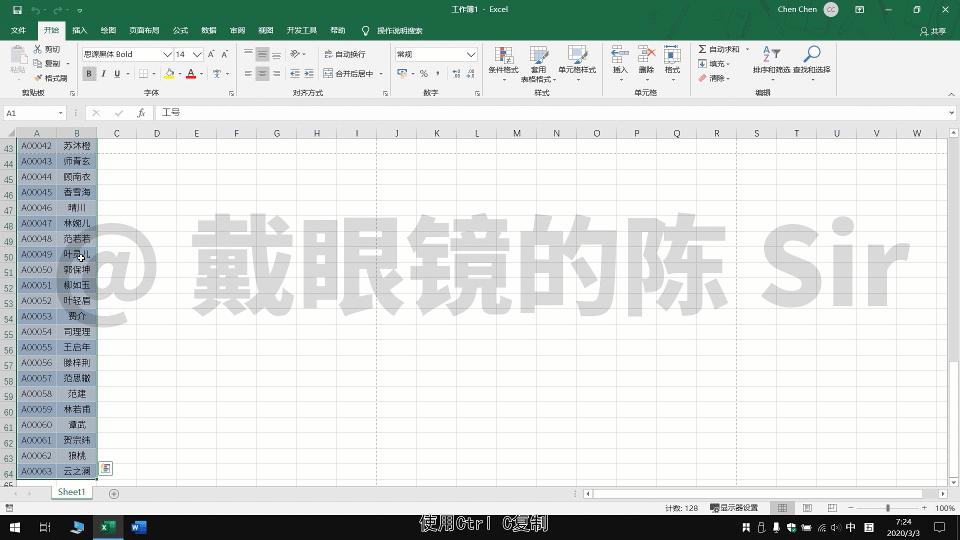
Task: Open Conditional Formatting (条件格式)
Action: [503, 63]
